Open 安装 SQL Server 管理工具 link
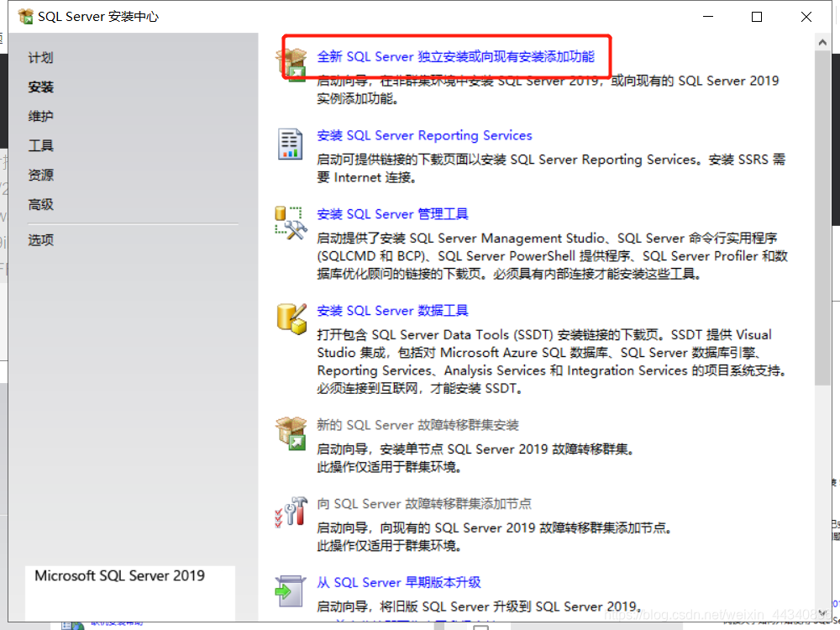 click(392, 214)
